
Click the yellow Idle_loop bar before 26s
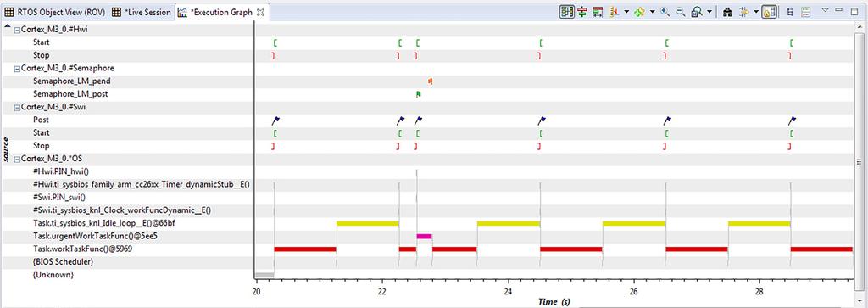tap(634, 223)
